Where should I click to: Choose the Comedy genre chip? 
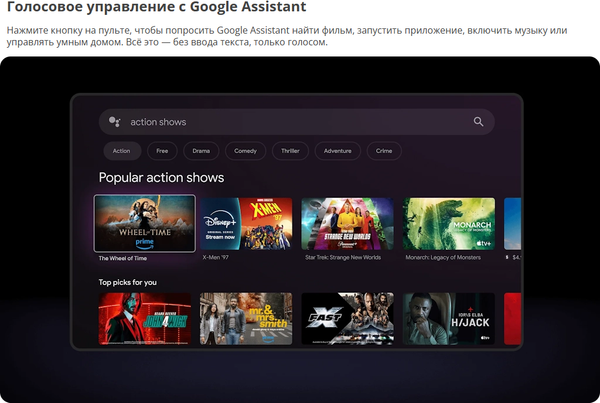click(245, 151)
